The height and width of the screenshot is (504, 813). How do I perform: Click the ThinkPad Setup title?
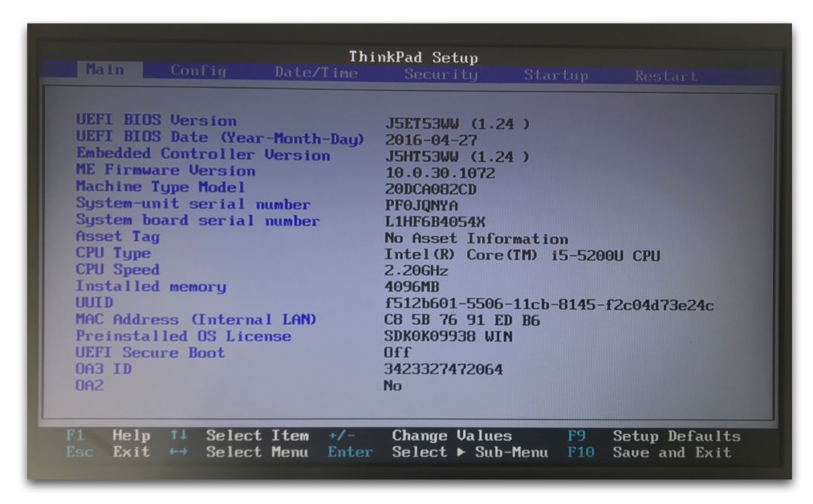413,56
